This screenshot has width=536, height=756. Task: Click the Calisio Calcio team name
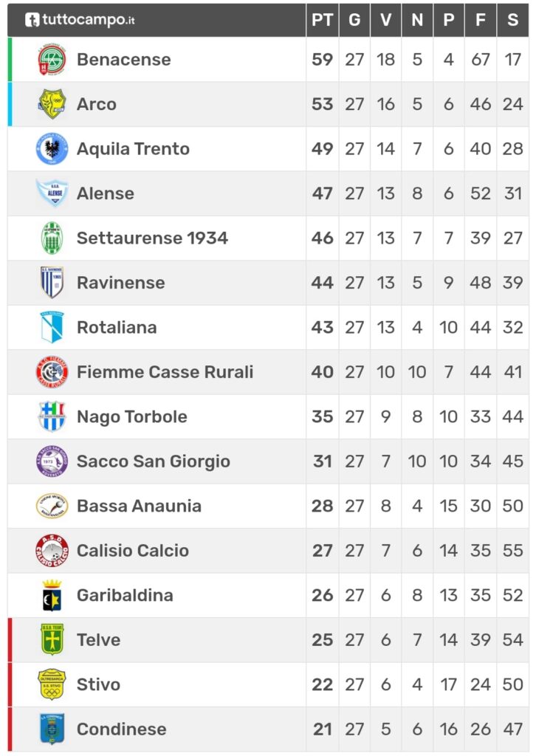(133, 551)
